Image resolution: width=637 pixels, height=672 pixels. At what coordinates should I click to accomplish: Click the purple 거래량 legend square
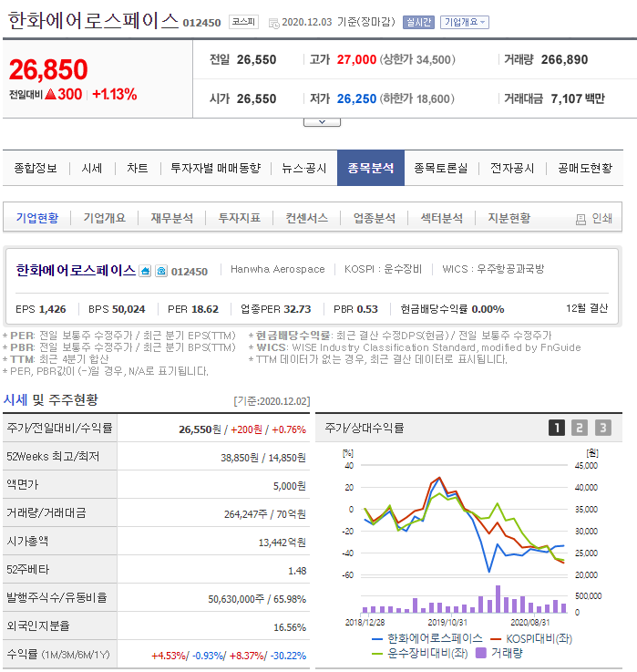(x=481, y=653)
